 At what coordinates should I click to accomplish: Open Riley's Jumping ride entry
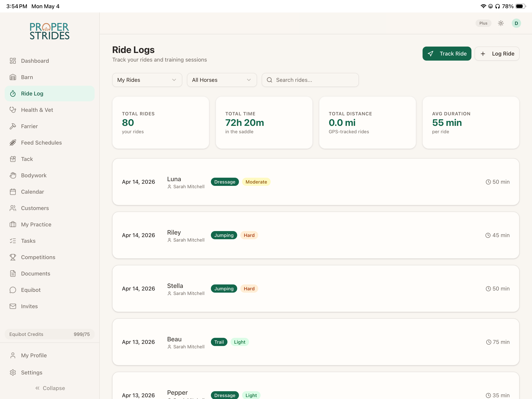pyautogui.click(x=315, y=235)
